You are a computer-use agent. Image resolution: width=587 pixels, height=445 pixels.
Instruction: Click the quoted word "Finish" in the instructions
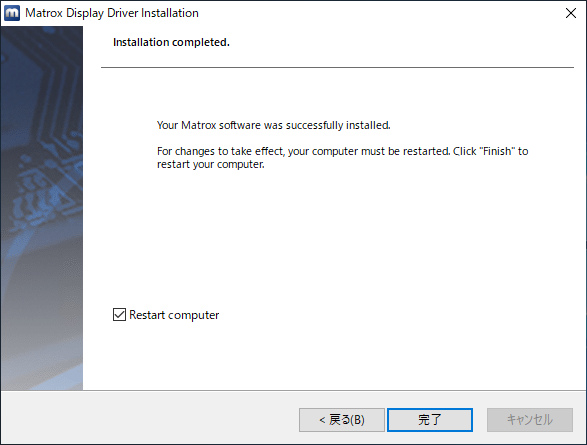[x=497, y=151]
